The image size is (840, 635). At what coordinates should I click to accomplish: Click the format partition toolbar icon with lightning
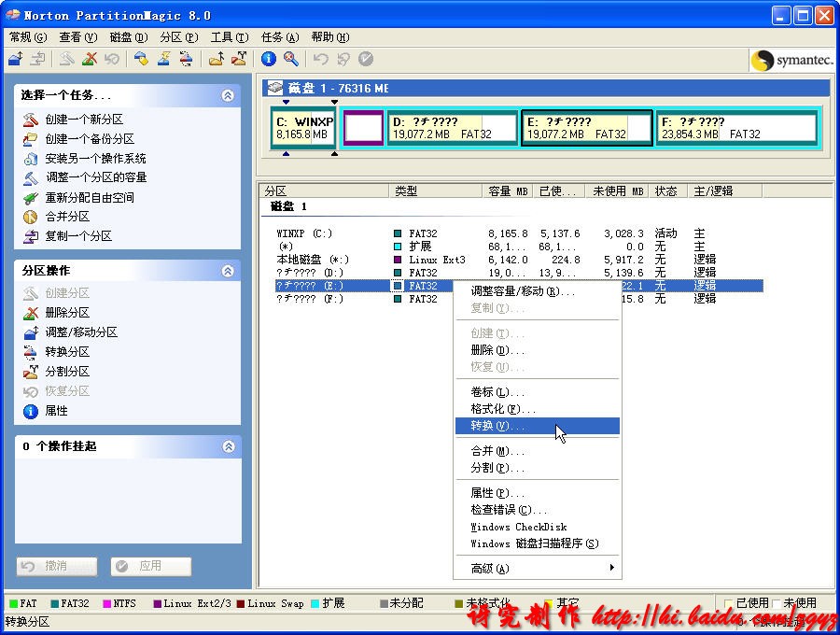click(164, 59)
